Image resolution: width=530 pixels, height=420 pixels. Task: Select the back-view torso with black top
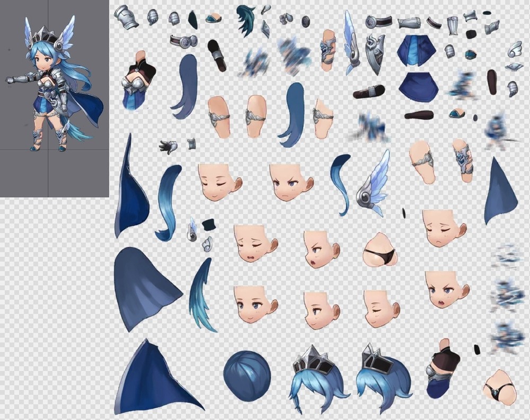pos(444,367)
